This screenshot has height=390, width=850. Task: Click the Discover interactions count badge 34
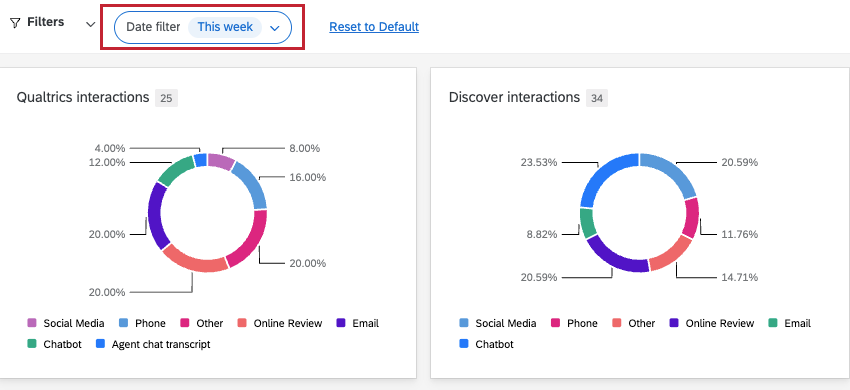[597, 98]
